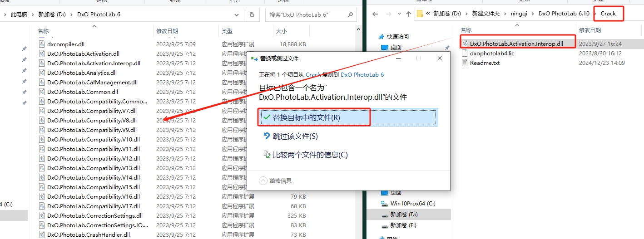Go up one folder level in Crack window
644x239 pixels.
click(409, 14)
